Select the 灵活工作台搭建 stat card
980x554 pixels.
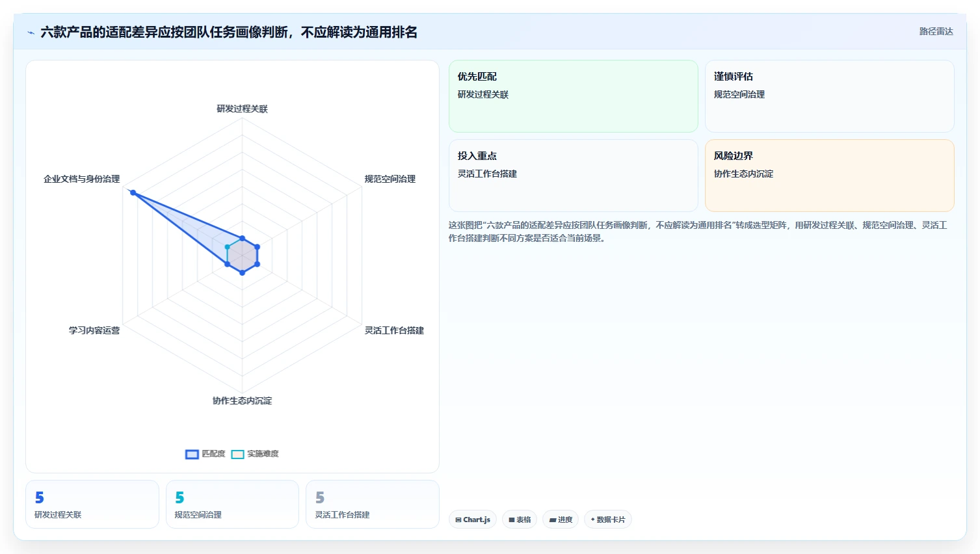click(x=373, y=505)
